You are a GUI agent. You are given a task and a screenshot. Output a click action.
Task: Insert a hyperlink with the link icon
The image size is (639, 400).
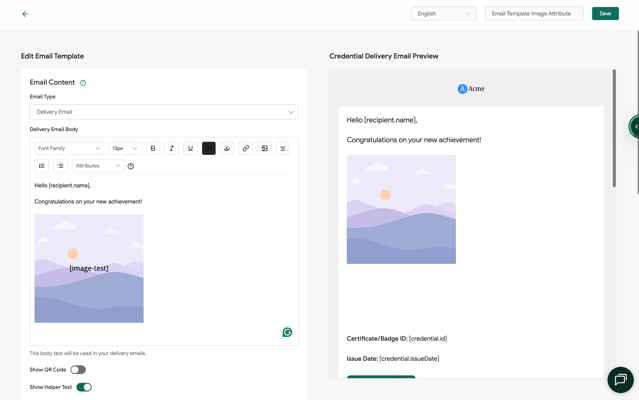click(246, 148)
